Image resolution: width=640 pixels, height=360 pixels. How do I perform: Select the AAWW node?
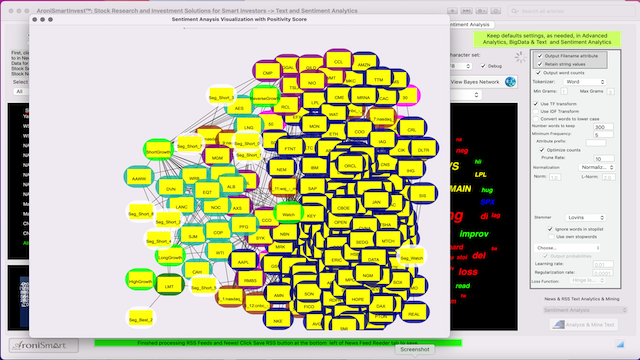139,177
